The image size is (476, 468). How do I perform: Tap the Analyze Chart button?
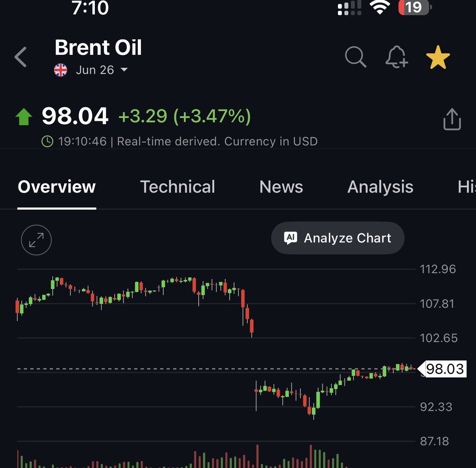(338, 238)
